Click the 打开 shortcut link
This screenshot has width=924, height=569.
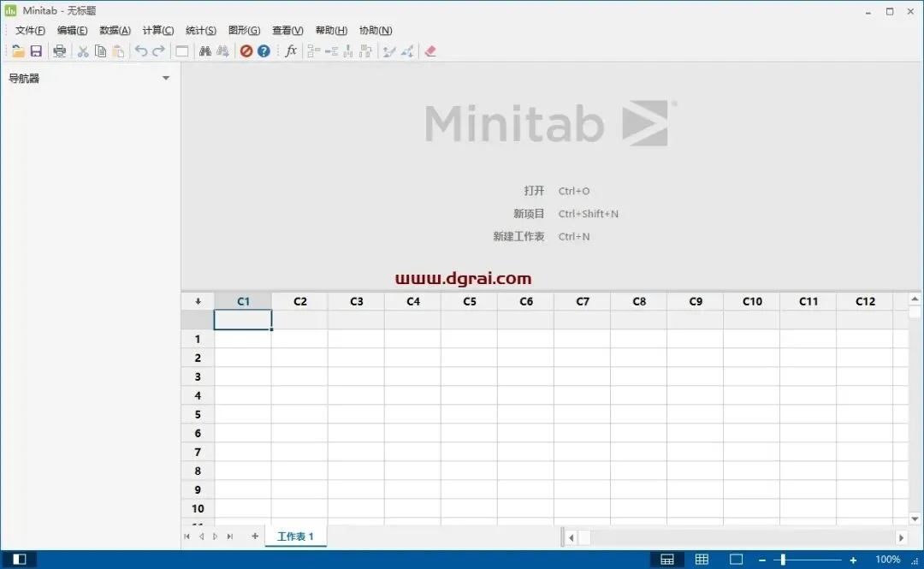[534, 191]
